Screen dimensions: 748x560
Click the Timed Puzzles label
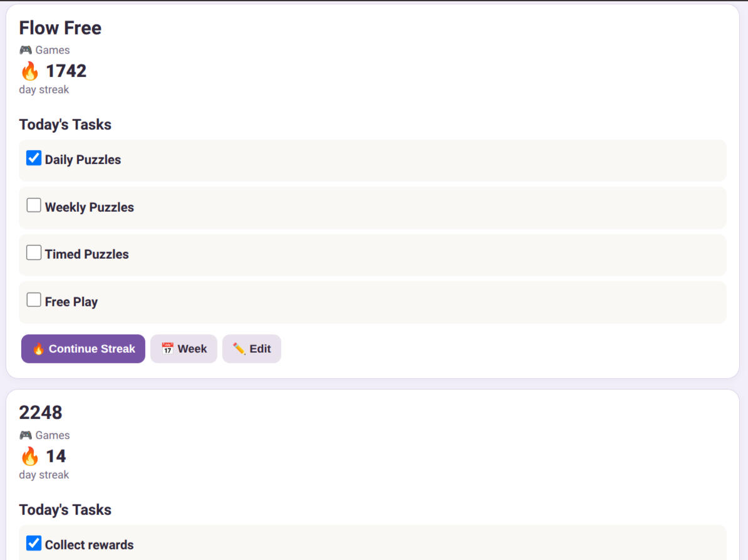pyautogui.click(x=87, y=254)
